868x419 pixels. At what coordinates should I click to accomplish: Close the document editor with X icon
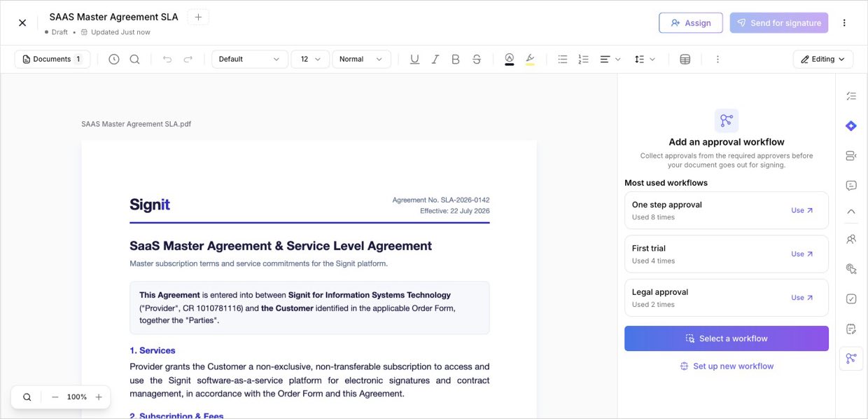(x=22, y=22)
